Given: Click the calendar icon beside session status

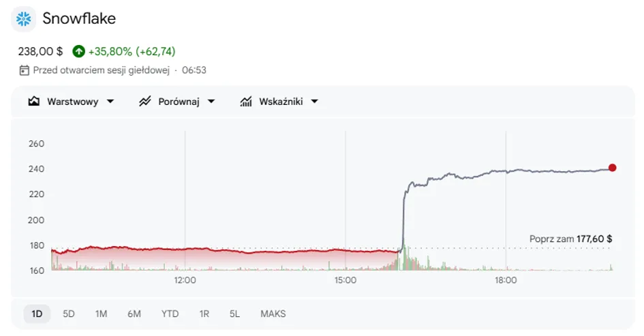Looking at the screenshot, I should tap(25, 70).
